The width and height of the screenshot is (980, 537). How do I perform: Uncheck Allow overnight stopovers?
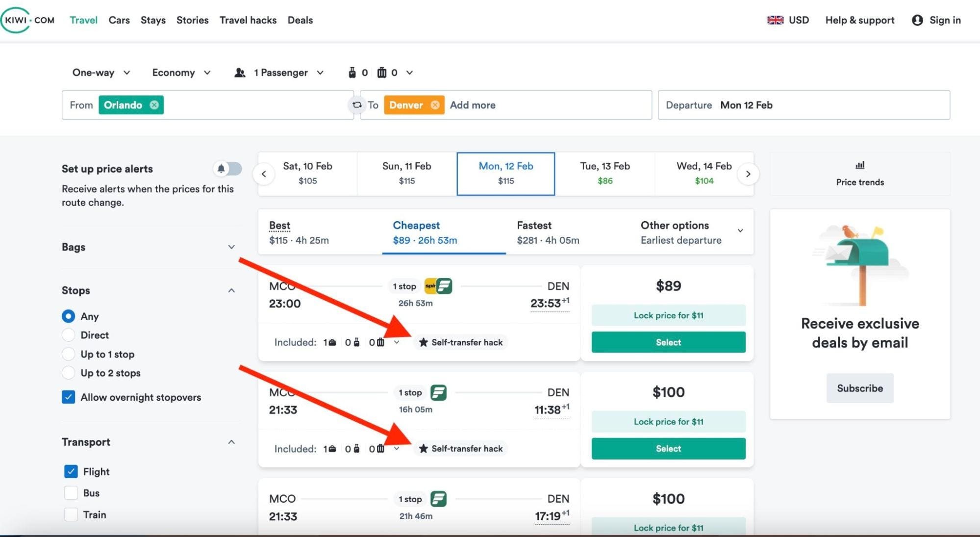coord(69,397)
